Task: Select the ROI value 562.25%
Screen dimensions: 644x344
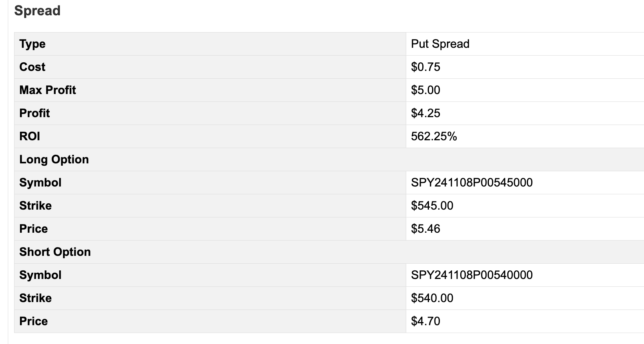Action: pyautogui.click(x=434, y=136)
